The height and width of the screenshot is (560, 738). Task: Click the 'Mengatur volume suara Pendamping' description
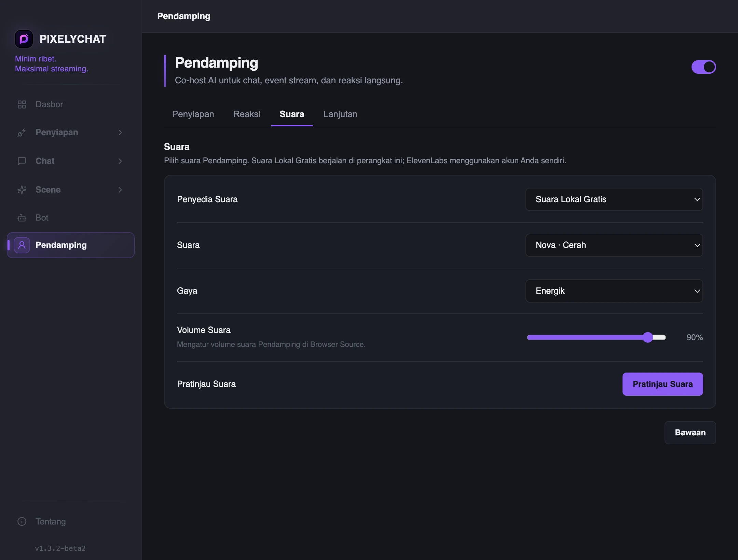pos(271,345)
